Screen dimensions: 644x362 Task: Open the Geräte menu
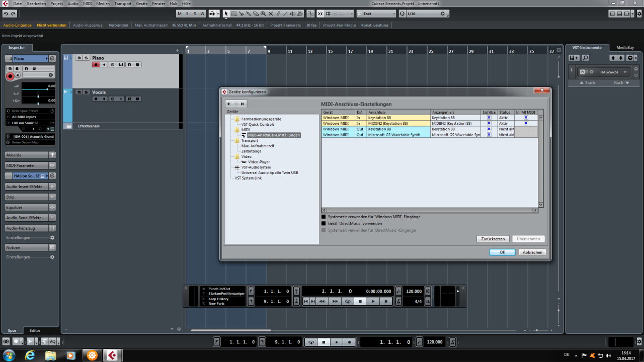click(x=141, y=4)
